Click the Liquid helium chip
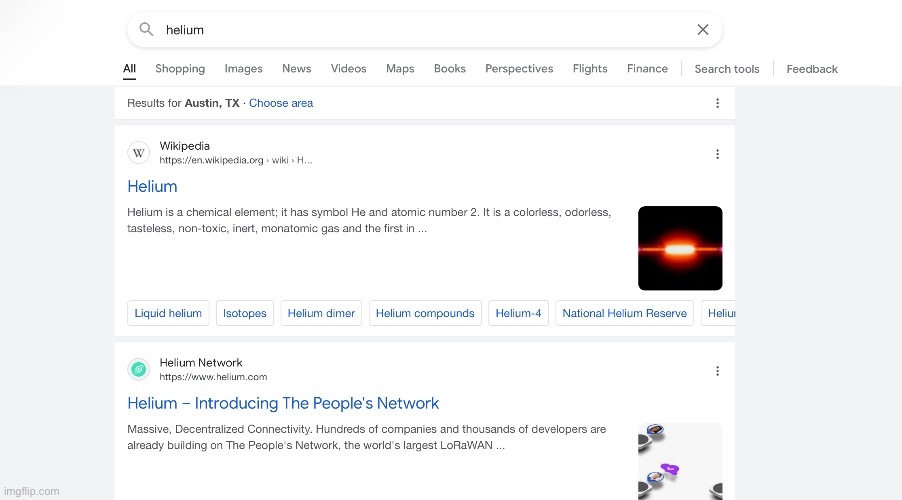The image size is (902, 500). click(168, 313)
